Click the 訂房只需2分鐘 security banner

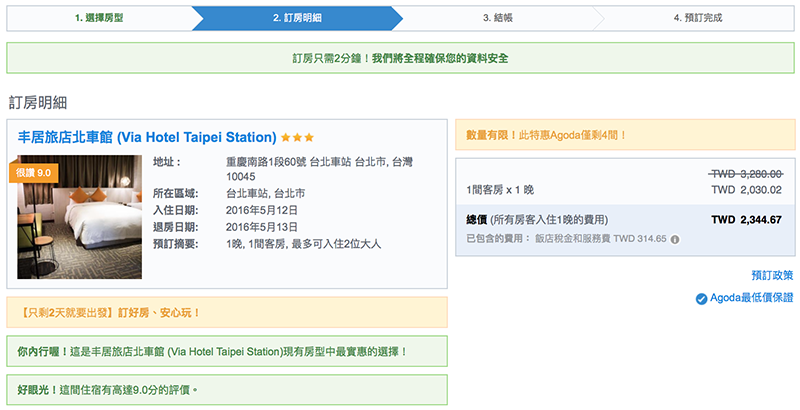point(400,58)
